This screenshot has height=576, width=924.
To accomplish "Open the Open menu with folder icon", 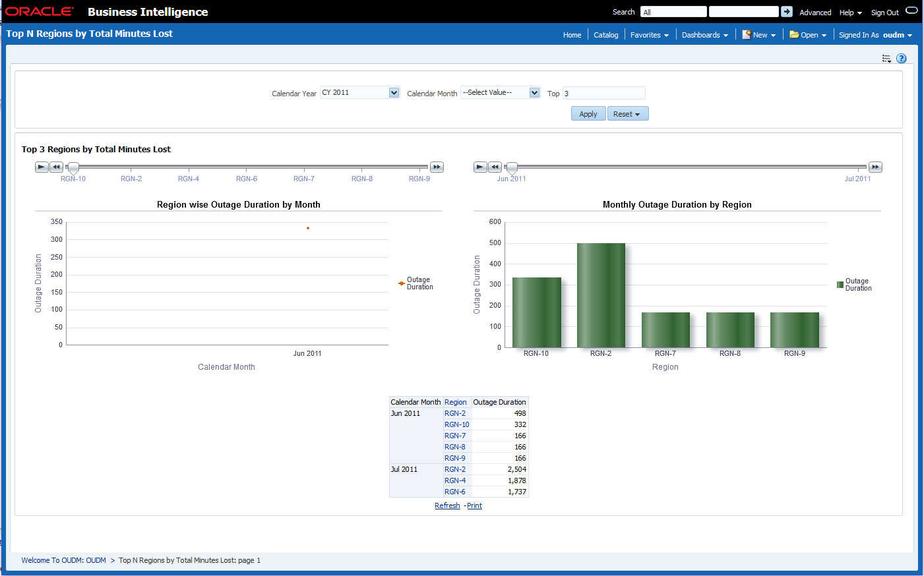I will coord(808,35).
